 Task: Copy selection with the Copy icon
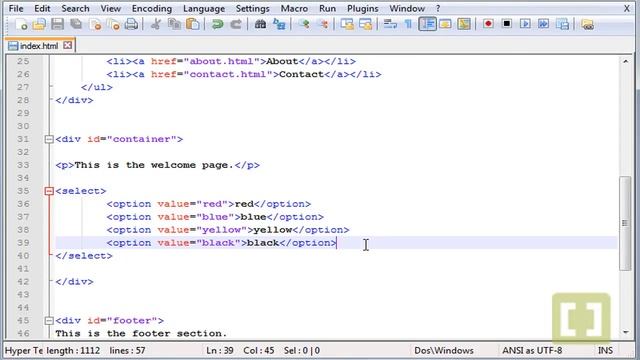174,24
